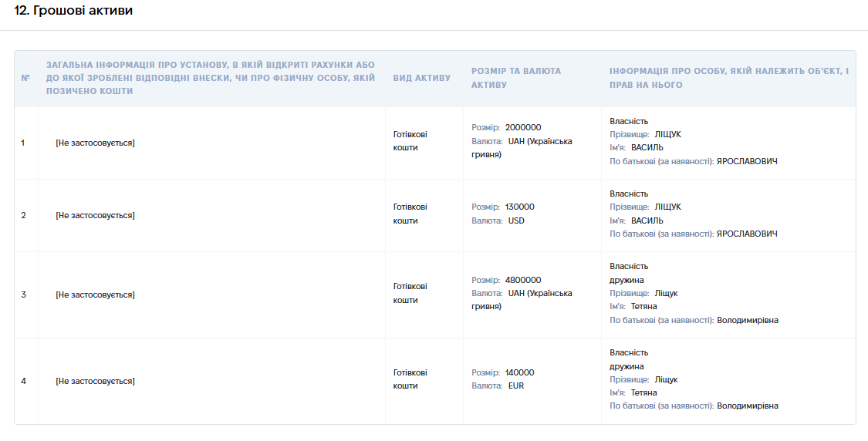The width and height of the screenshot is (868, 441).
Task: Select the amount value 130000
Action: click(x=520, y=207)
